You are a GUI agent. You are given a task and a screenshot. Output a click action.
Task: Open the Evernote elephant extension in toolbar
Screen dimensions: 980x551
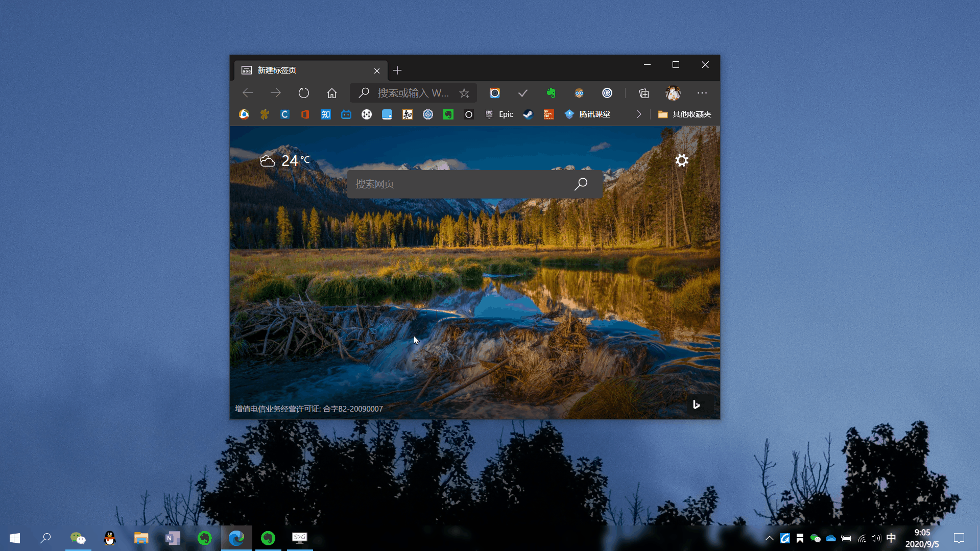click(551, 93)
